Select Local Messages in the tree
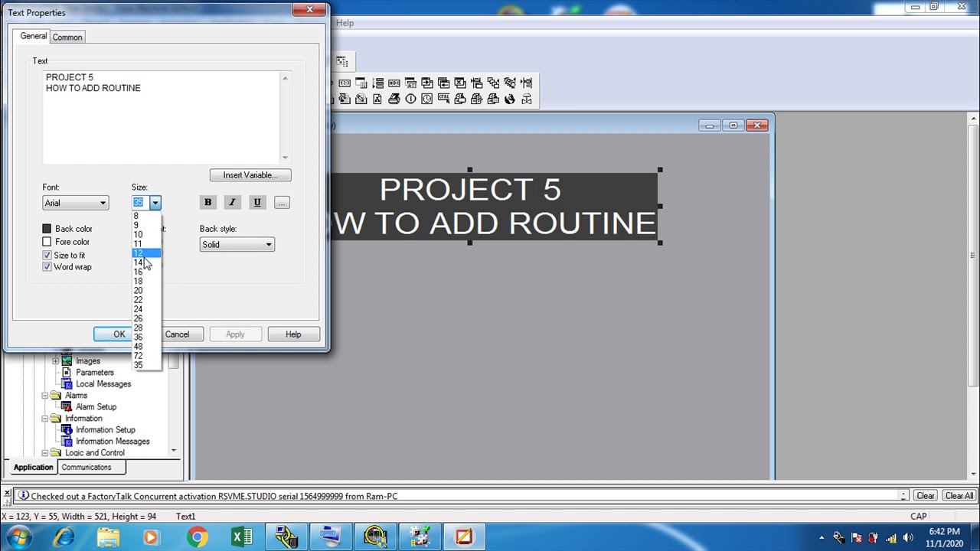 [x=103, y=383]
